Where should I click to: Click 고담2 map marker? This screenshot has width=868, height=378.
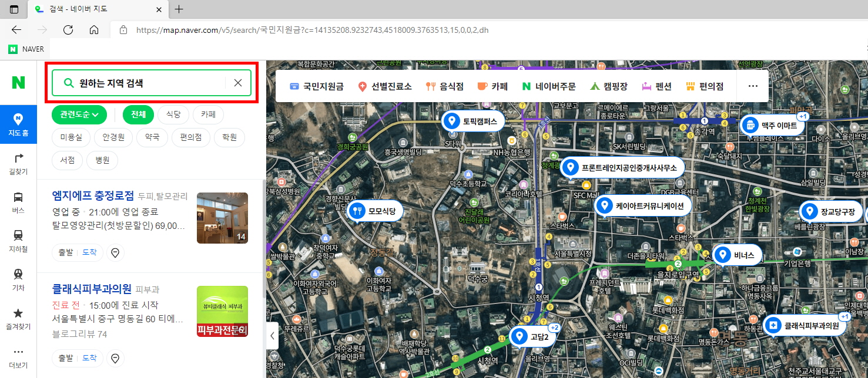[532, 337]
